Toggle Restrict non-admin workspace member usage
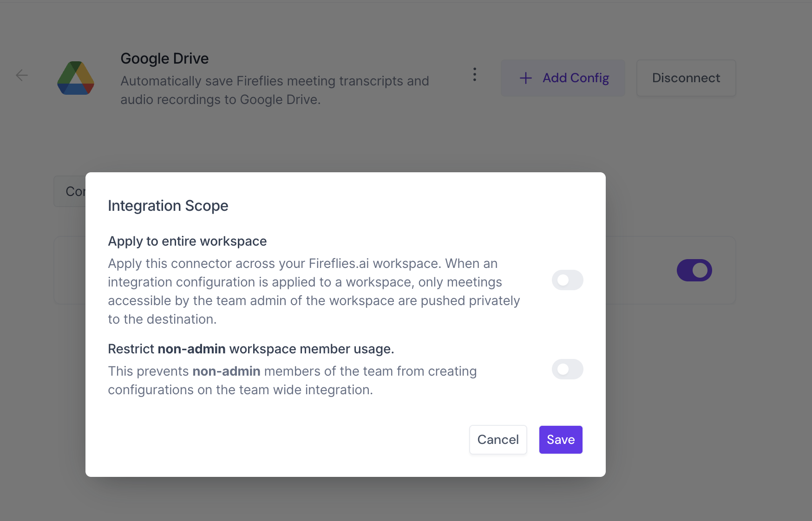 (x=567, y=369)
